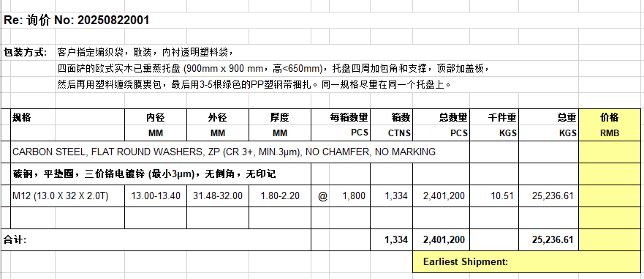Viewport: 644px width, 279px height.
Task: Click the CARBON STEEL description row
Action: pos(240,152)
